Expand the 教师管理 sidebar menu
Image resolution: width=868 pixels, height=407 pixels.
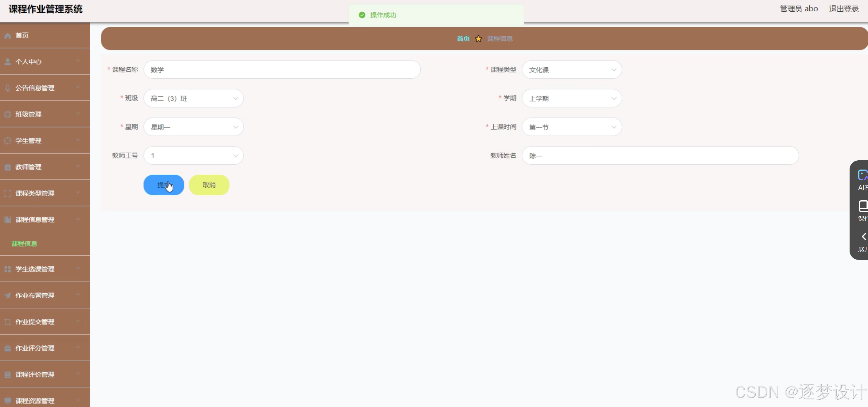pyautogui.click(x=45, y=167)
